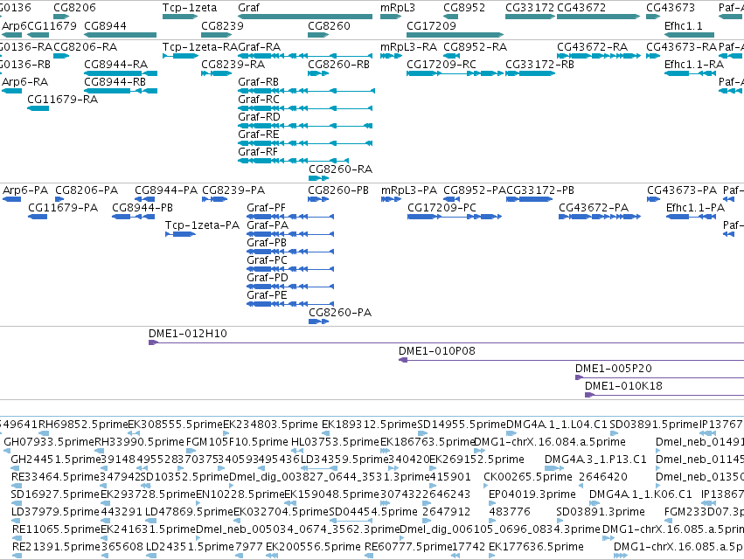Viewport: 744px width, 560px height.
Task: Select protein feature Graf-PB
Action: pyautogui.click(x=290, y=252)
